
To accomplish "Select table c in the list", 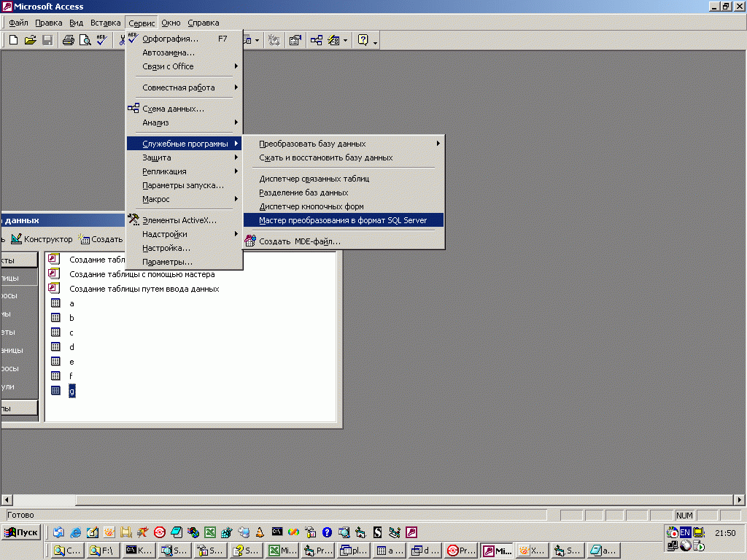I will point(71,332).
